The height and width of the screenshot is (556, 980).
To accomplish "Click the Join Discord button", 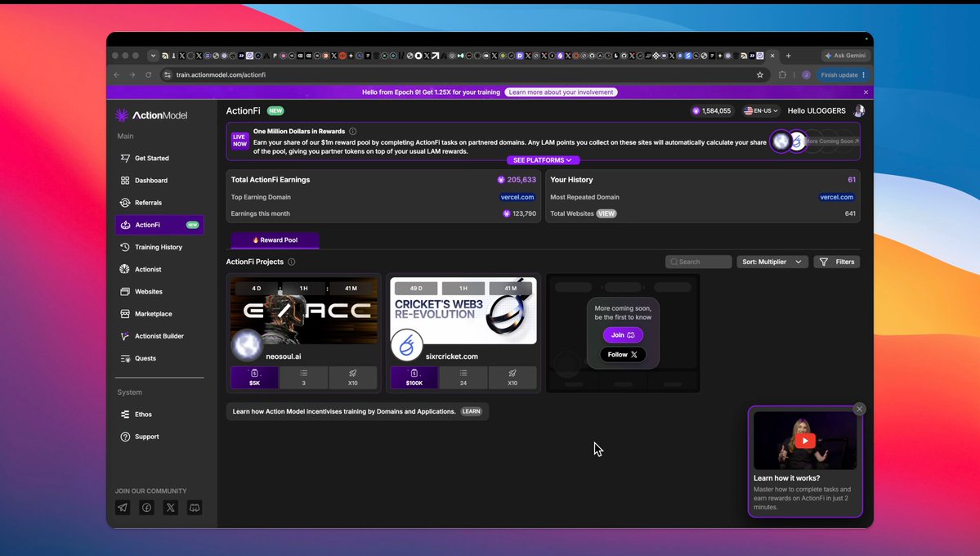I will [623, 335].
